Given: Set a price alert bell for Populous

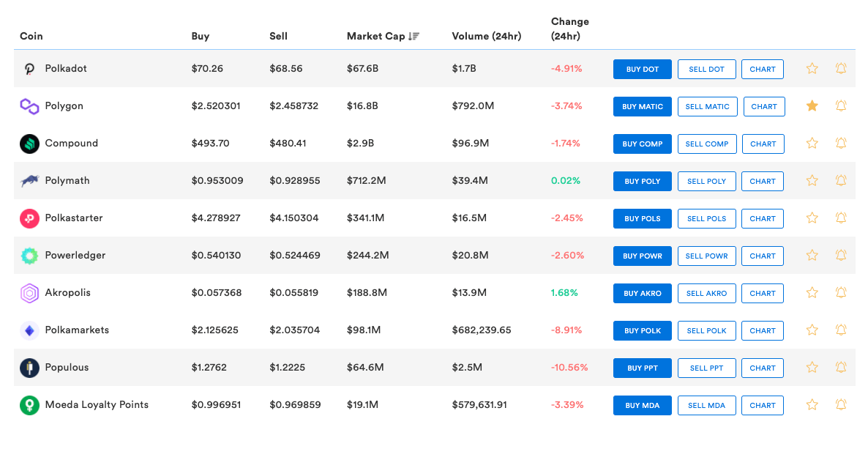Looking at the screenshot, I should 841,367.
